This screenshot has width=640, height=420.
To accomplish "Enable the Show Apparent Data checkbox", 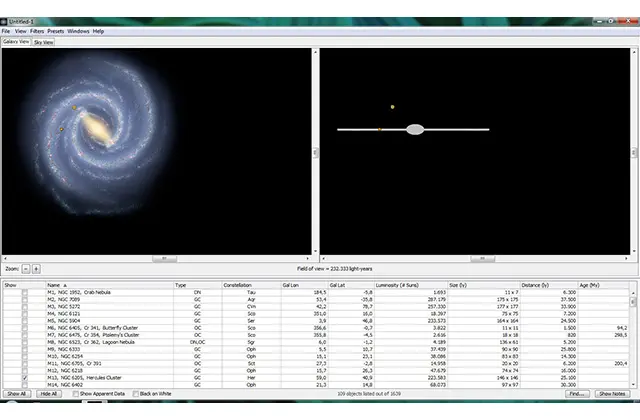I will [x=78, y=394].
